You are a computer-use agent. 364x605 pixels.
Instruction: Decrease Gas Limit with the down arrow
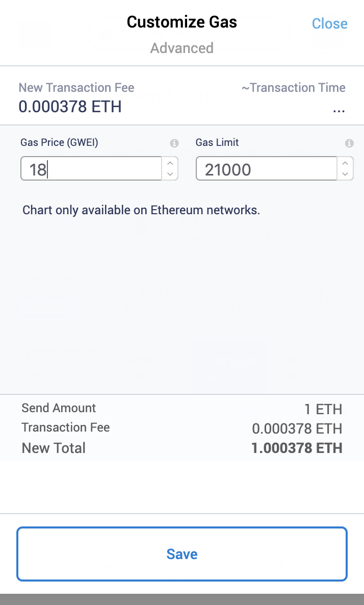click(x=345, y=174)
